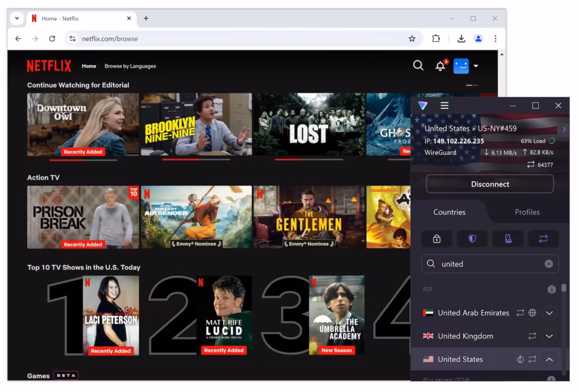
Task: Open the VPN hamburger menu
Action: [x=444, y=106]
